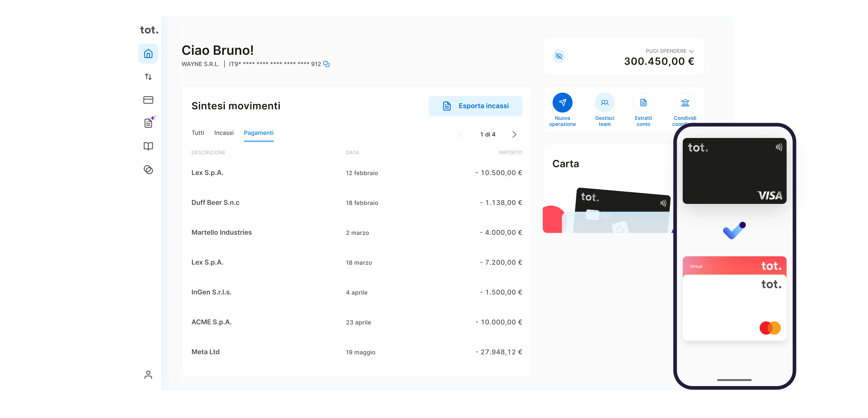Click Esporta incassi button
This screenshot has width=868, height=418.
click(475, 106)
